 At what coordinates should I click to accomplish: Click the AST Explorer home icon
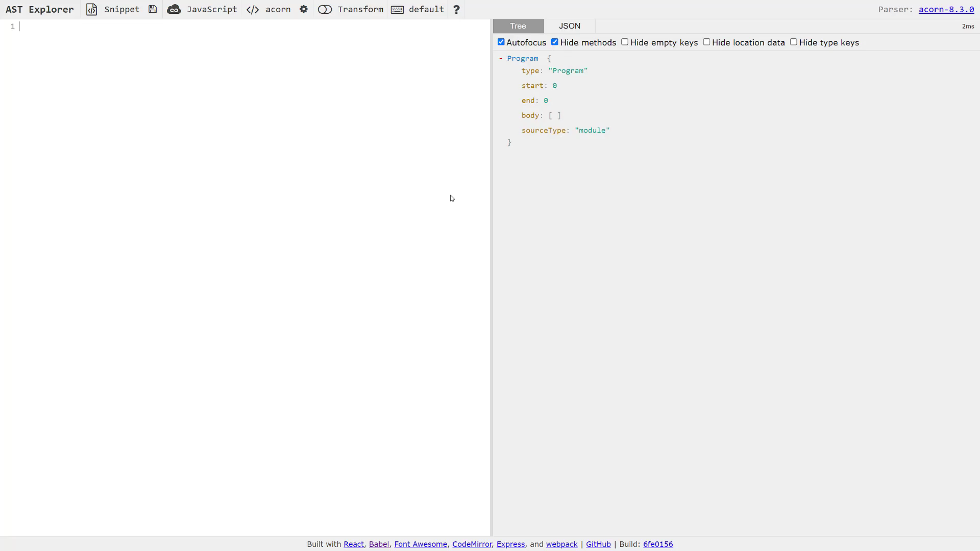[x=39, y=9]
